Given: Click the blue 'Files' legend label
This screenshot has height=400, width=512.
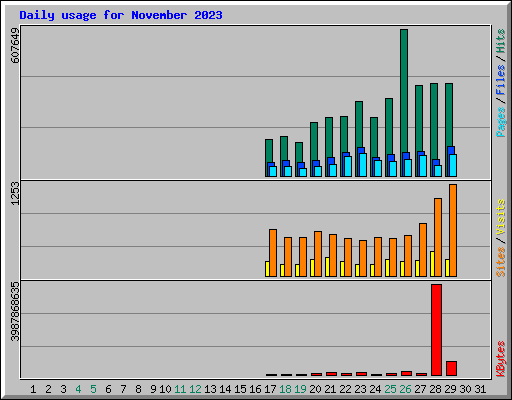Looking at the screenshot, I should tap(500, 80).
